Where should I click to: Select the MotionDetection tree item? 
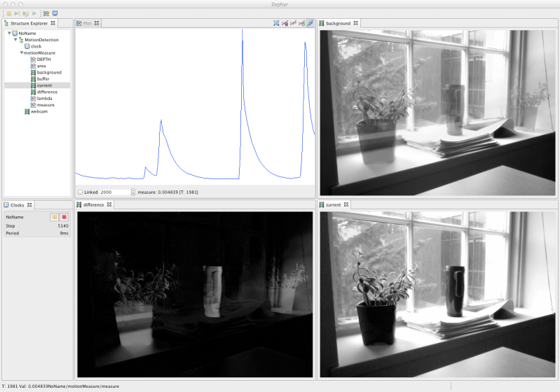point(41,40)
